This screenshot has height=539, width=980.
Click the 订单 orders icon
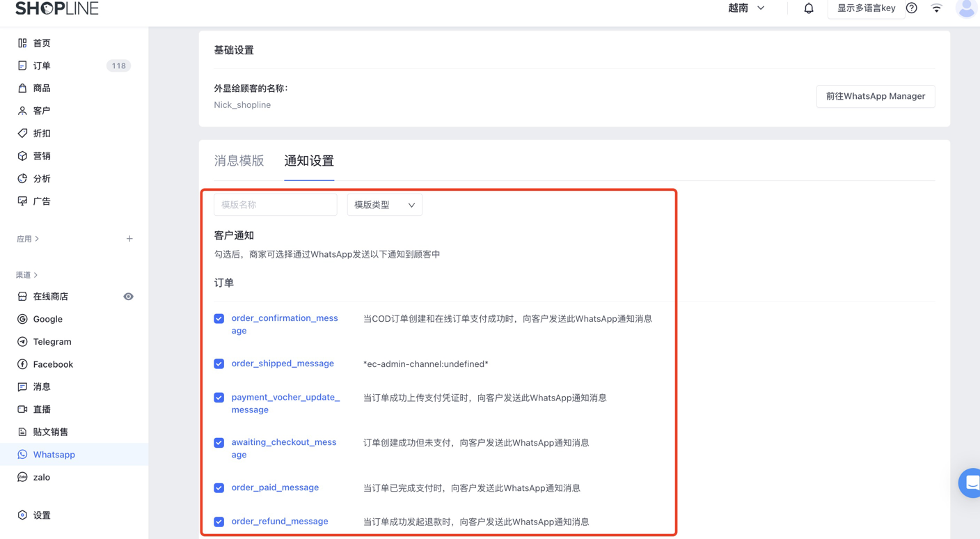tap(22, 65)
